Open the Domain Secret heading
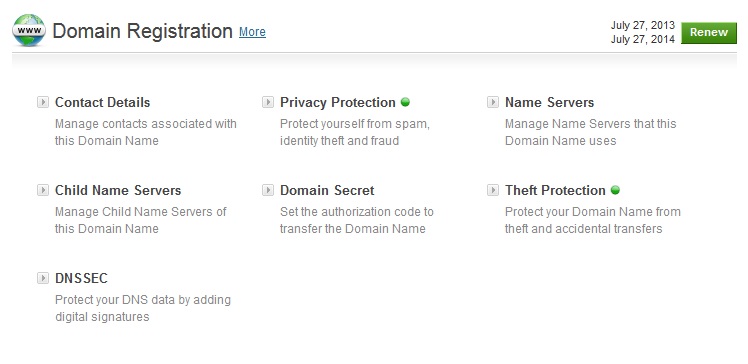The image size is (748, 364). tap(327, 190)
